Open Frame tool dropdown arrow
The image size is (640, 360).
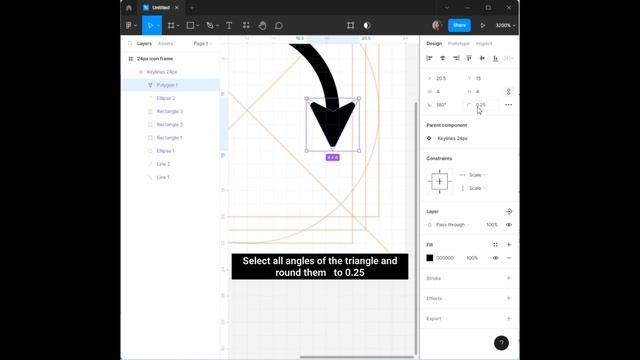(178, 26)
